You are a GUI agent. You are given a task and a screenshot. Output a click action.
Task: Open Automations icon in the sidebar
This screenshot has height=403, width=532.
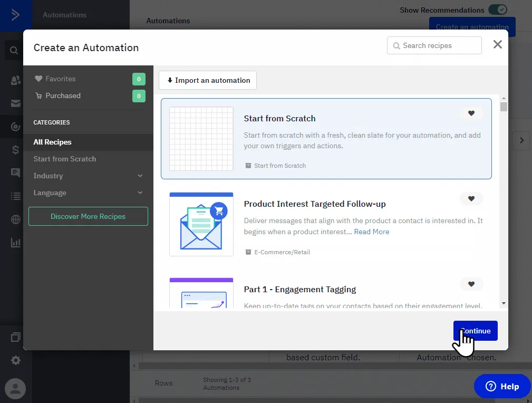(16, 127)
